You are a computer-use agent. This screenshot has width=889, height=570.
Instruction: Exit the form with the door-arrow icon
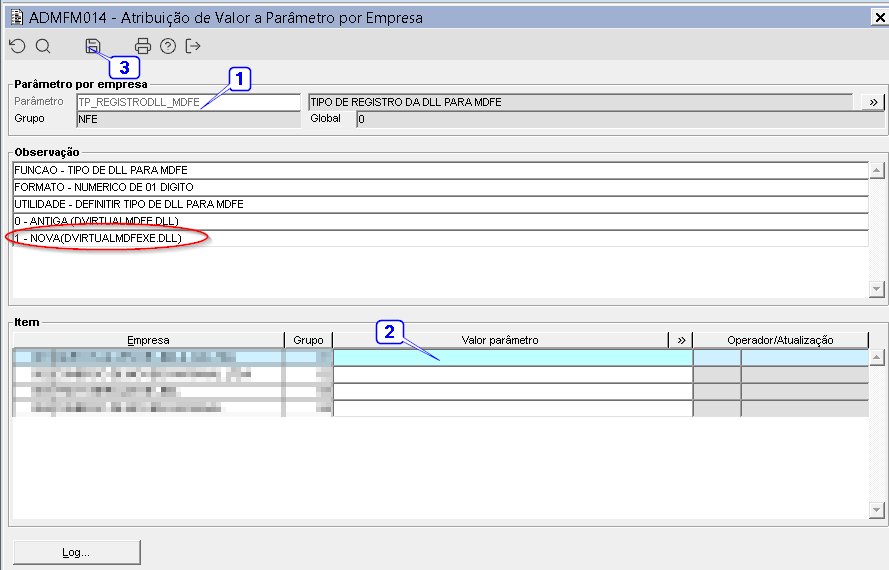tap(193, 46)
